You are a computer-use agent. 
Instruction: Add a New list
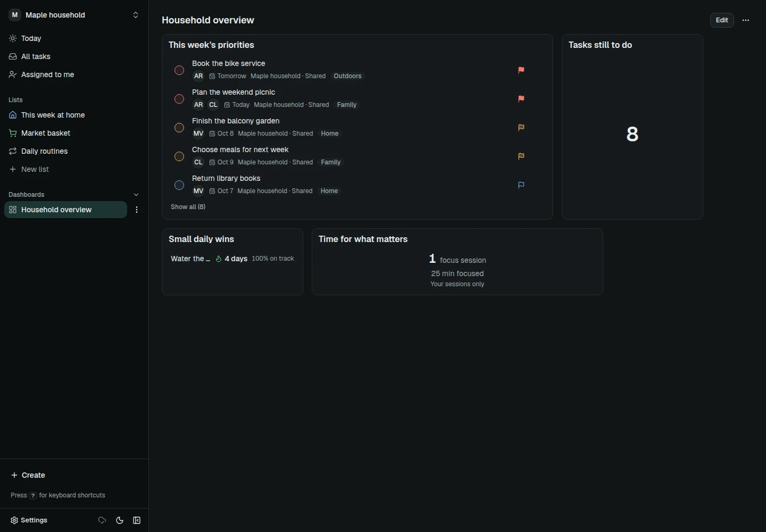coord(74,169)
